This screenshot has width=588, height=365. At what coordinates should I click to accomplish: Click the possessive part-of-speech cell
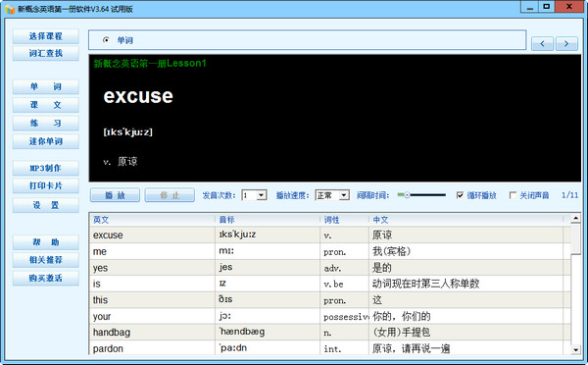[x=345, y=316]
